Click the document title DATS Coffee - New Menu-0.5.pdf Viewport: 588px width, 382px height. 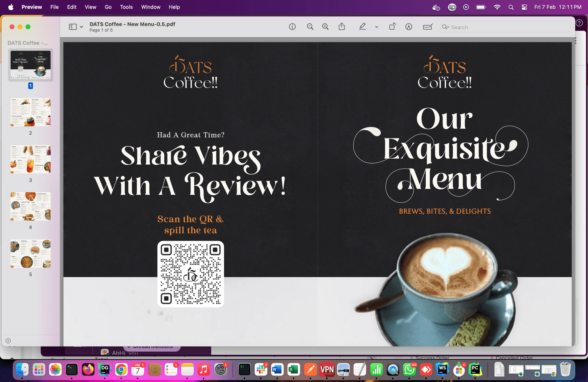click(x=132, y=24)
